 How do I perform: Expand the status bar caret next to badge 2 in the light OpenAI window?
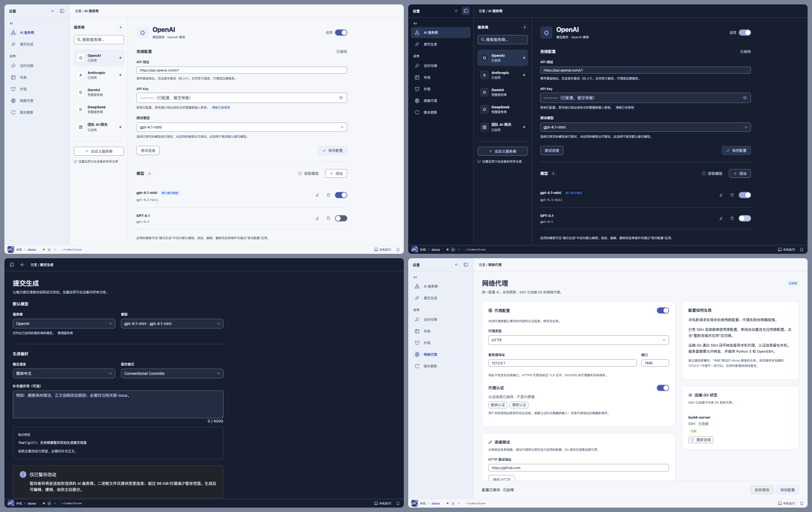click(x=55, y=249)
